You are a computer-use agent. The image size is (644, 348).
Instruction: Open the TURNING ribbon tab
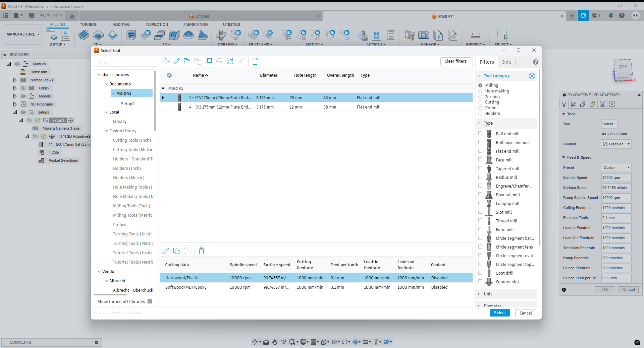tap(88, 24)
